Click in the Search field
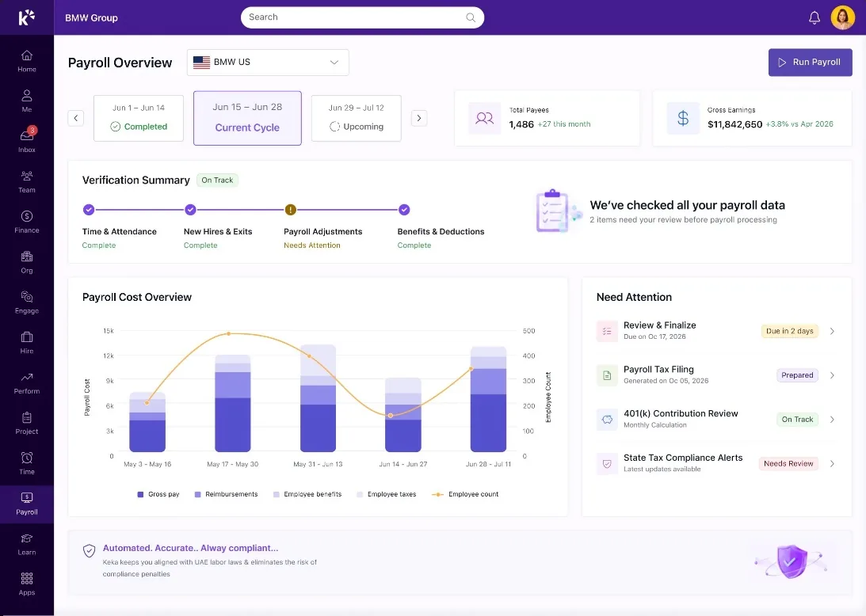The image size is (866, 616). coord(362,17)
